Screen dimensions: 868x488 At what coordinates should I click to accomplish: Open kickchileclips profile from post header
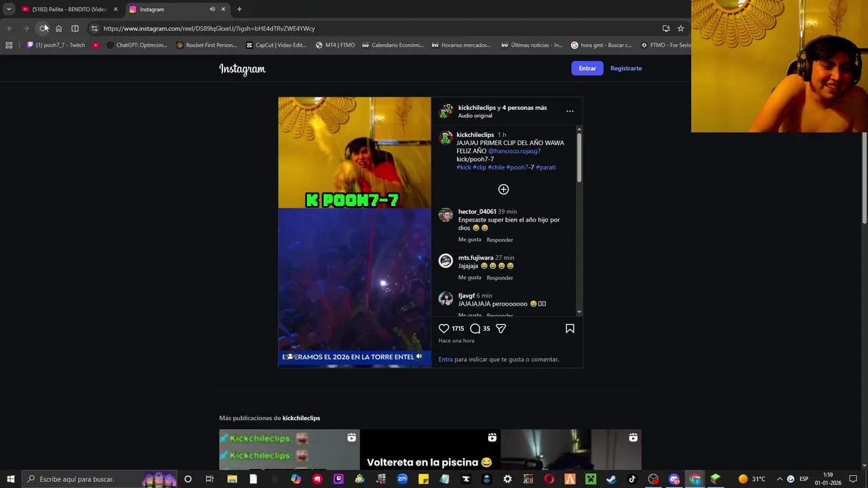tap(477, 108)
